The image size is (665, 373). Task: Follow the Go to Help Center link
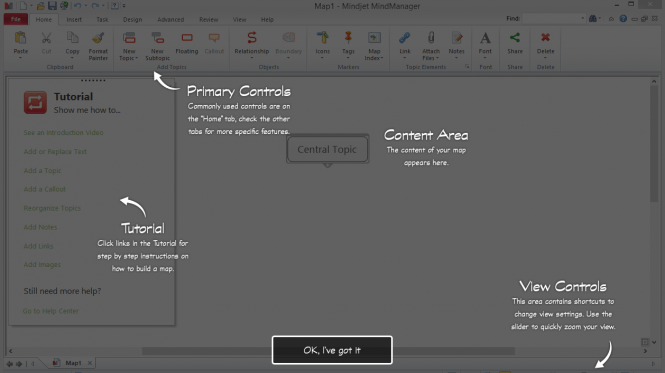pos(51,311)
